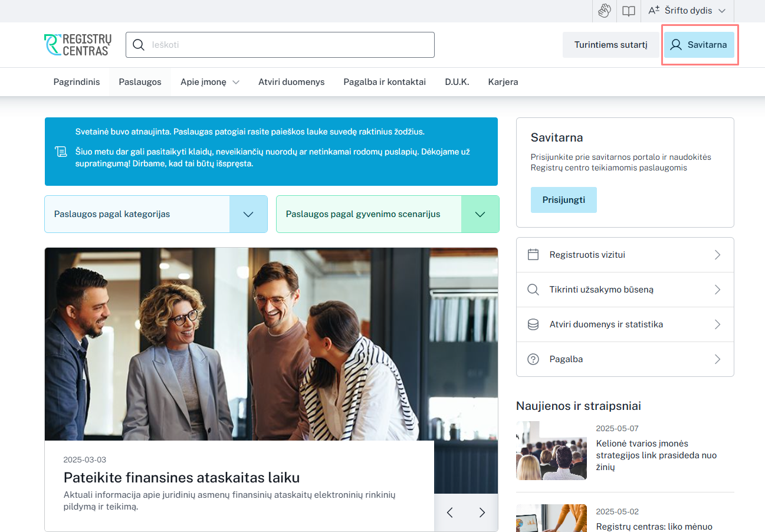Click the date 2025-05-02
The image size is (765, 532).
click(x=618, y=512)
